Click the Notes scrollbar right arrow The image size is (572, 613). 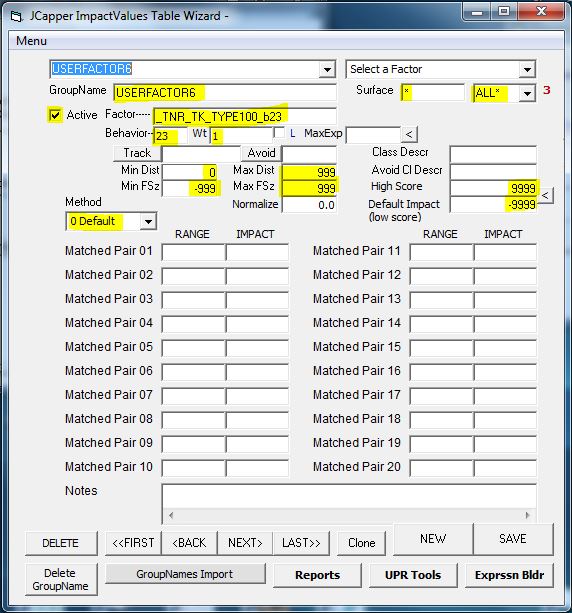(x=527, y=515)
